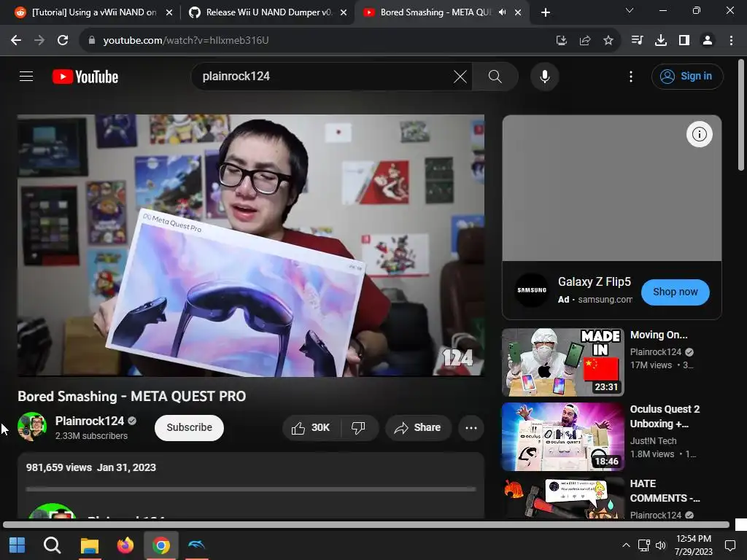
Task: Close the vWii NAND Tutorial tab
Action: pos(169,12)
